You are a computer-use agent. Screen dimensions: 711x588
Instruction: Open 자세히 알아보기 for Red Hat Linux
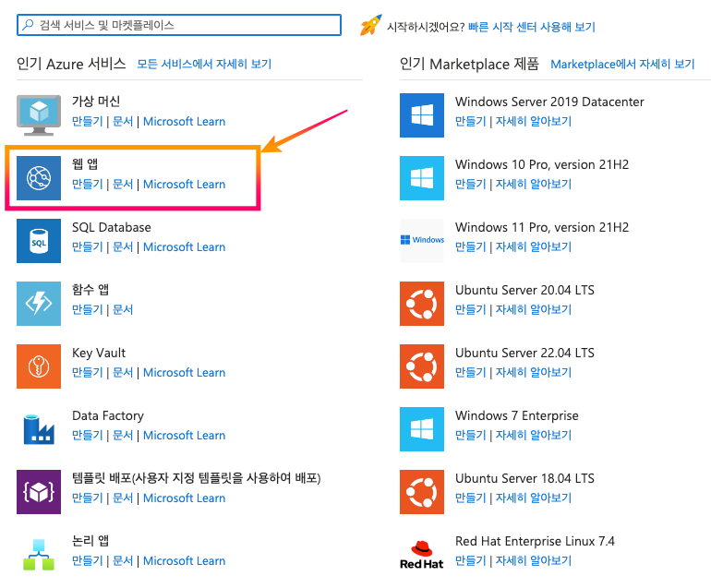pyautogui.click(x=534, y=561)
